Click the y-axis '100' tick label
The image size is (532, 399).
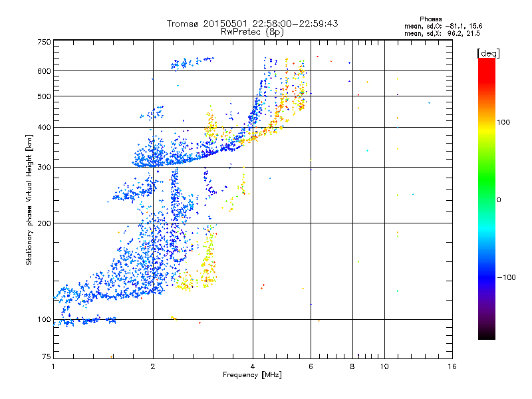coord(44,319)
